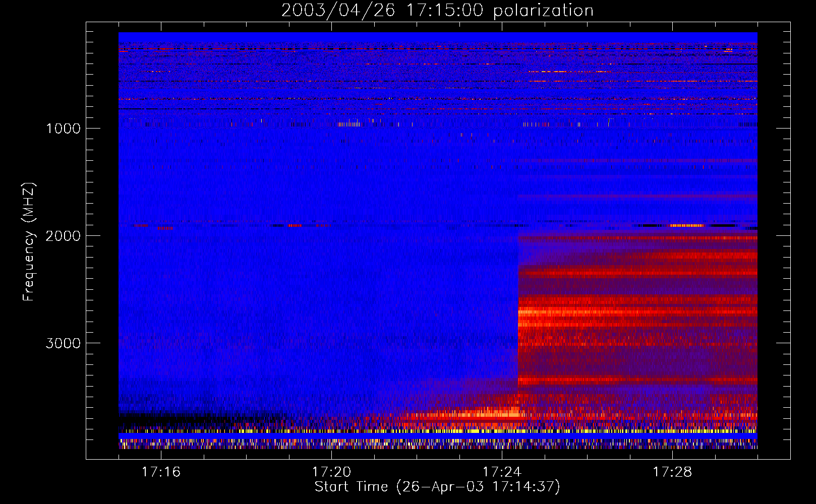Click the 'Start Time (26-Apr-03 17:14:37)' label

(x=437, y=487)
